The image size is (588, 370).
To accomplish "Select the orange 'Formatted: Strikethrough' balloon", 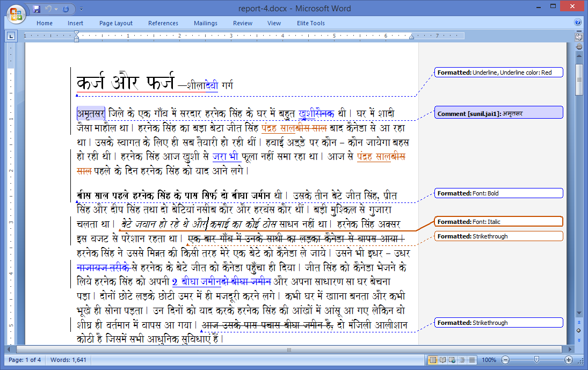I will (499, 236).
